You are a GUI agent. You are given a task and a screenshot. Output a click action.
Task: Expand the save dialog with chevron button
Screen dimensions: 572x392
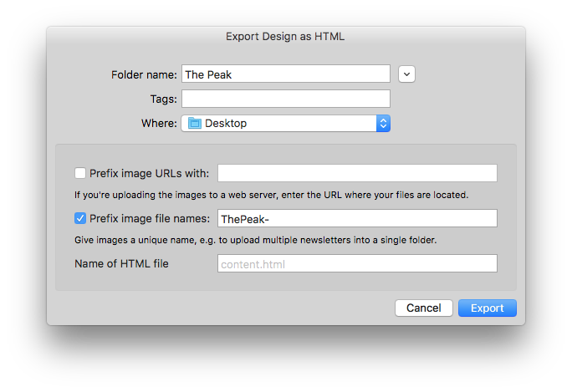tap(406, 74)
